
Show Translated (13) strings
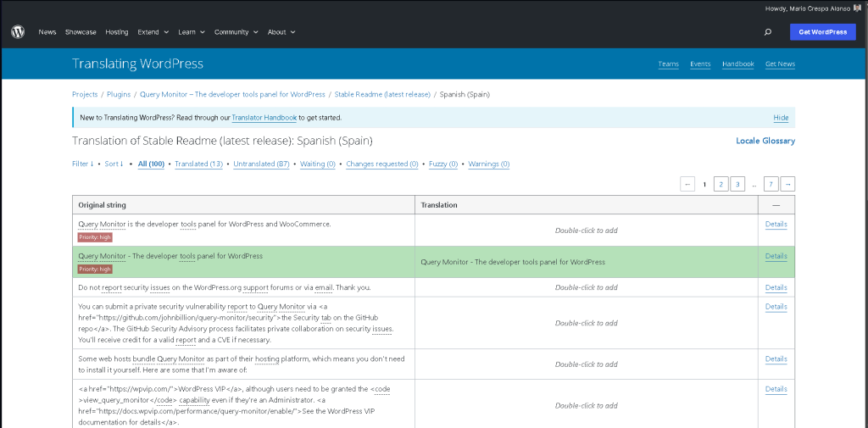(198, 164)
